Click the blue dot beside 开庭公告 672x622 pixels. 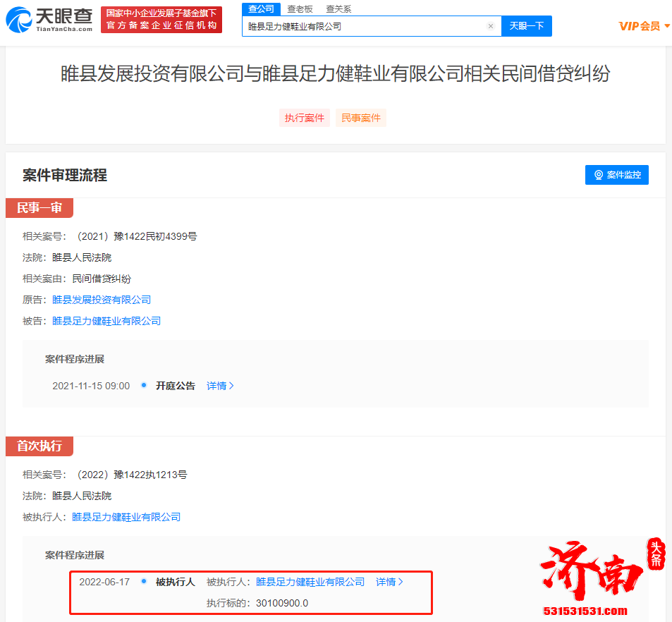point(144,386)
